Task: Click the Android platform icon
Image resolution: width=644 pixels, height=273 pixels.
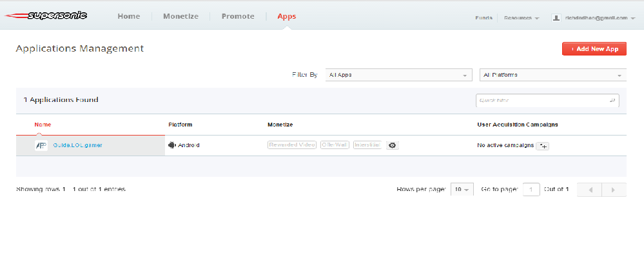Action: 171,145
